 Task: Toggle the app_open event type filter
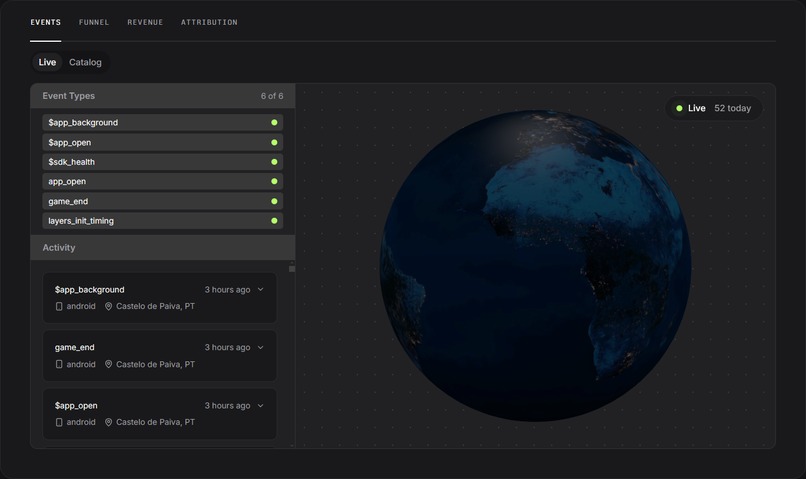tap(162, 181)
